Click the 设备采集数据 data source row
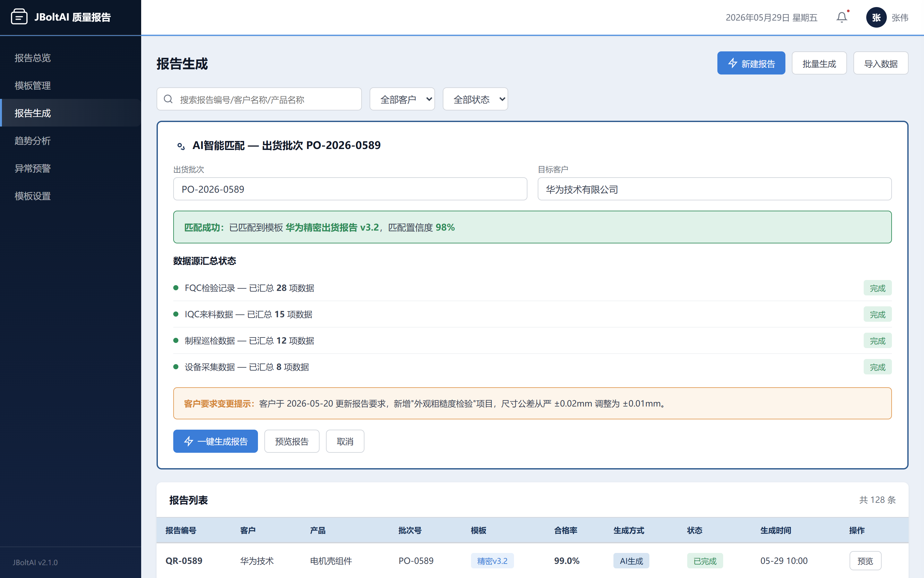This screenshot has width=924, height=578. click(x=532, y=367)
